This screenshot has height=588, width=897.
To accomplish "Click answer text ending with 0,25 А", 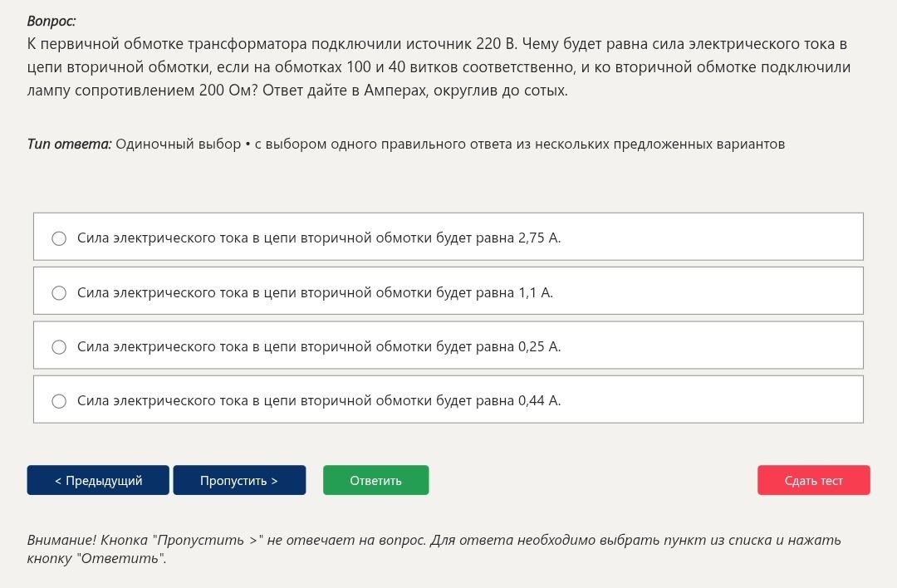I will 319,346.
